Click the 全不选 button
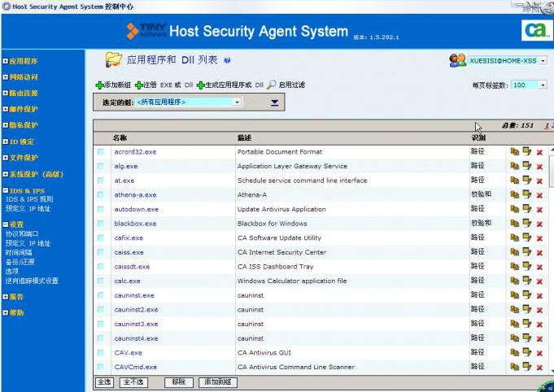 coord(133,382)
